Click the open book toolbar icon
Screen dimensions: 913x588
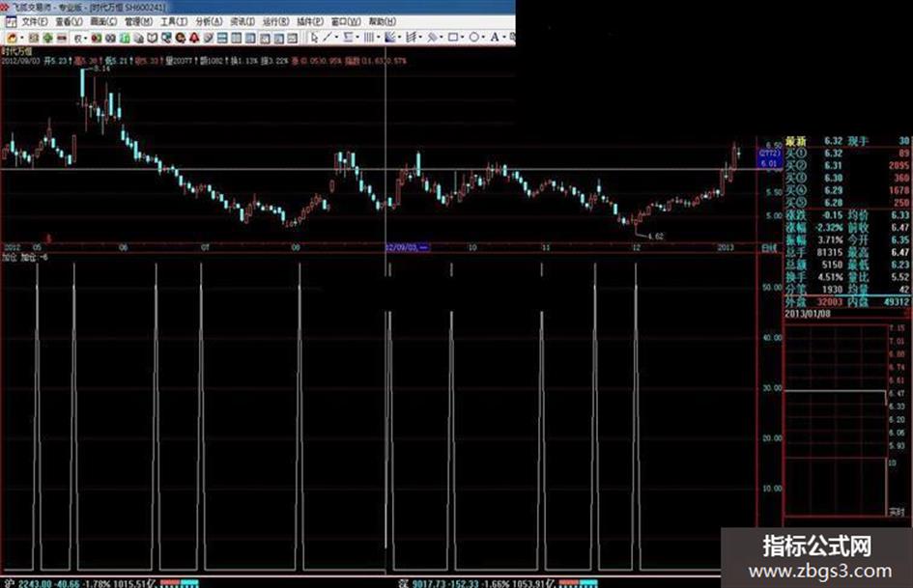click(152, 38)
